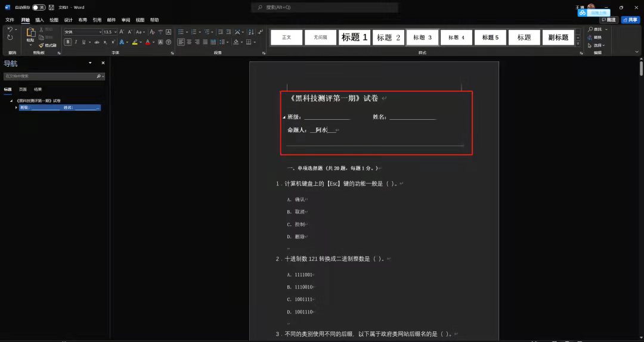Open the 插入 (Insert) ribbon tab
This screenshot has height=342, width=644.
[39, 20]
